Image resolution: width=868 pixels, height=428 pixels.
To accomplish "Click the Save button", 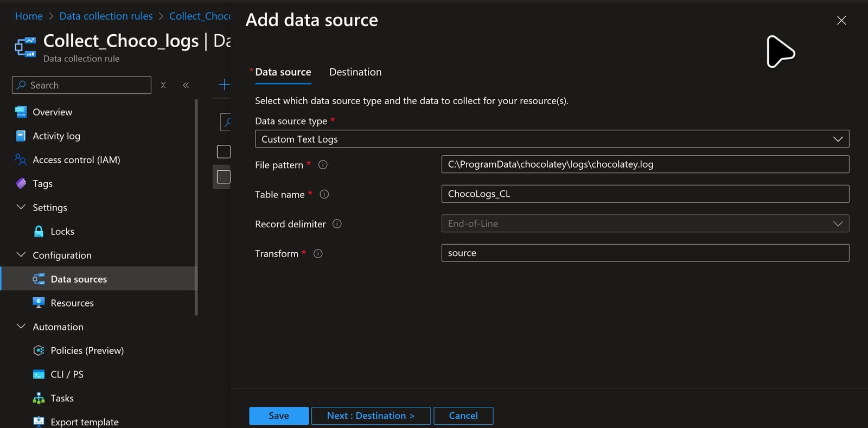I will [279, 416].
